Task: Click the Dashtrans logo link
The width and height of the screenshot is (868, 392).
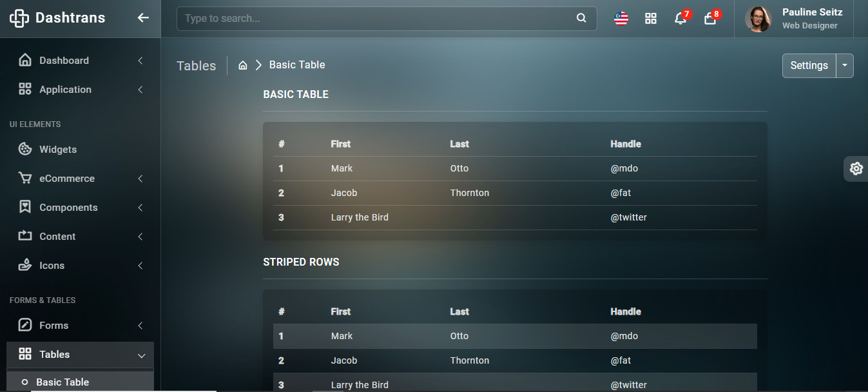Action: [57, 18]
